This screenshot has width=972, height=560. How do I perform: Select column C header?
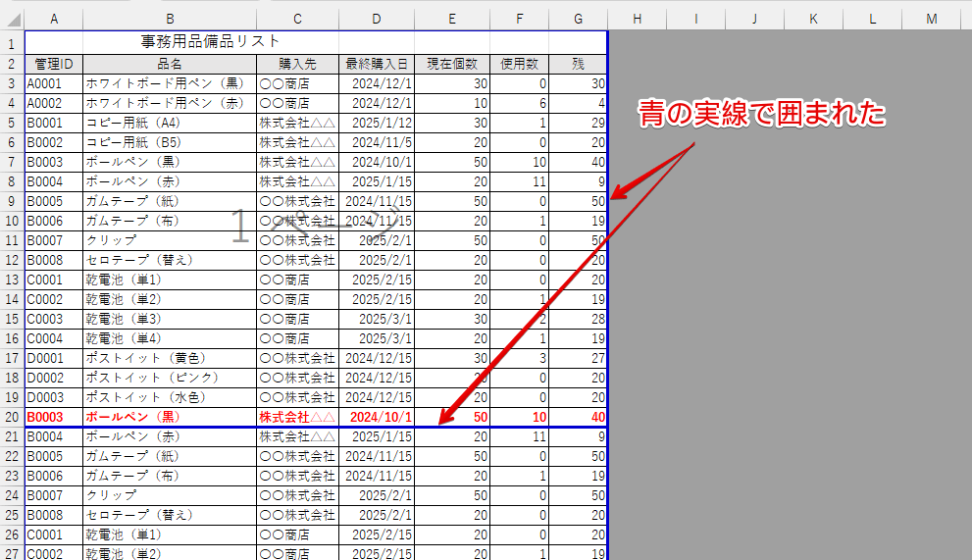(x=297, y=20)
